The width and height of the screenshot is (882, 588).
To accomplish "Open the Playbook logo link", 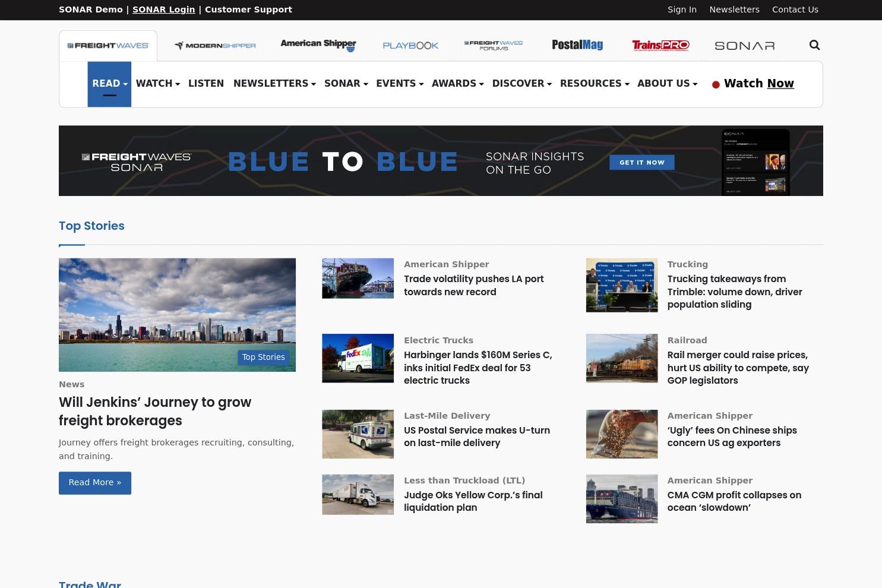I will (x=410, y=46).
